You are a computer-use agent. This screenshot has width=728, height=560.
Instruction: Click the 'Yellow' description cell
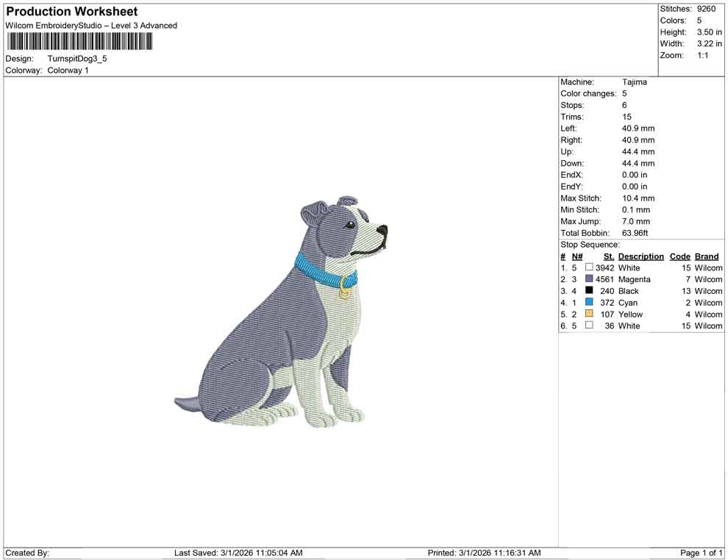coord(630,314)
